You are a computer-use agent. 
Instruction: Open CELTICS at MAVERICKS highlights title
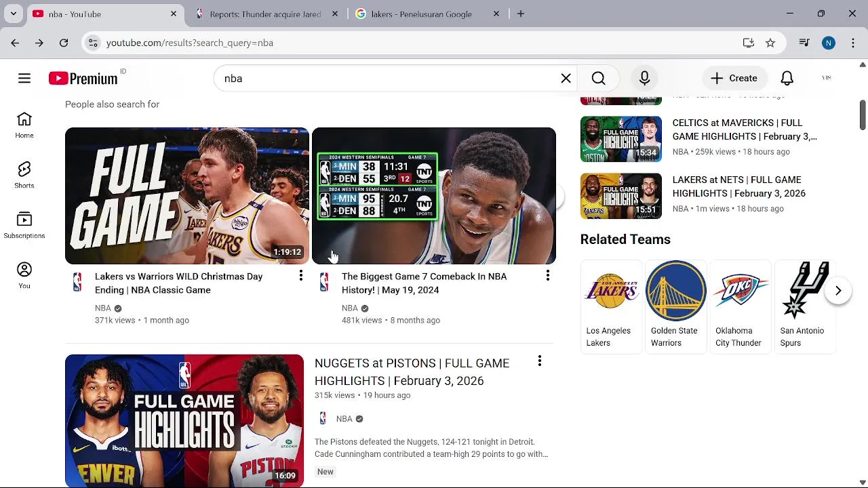tap(745, 129)
